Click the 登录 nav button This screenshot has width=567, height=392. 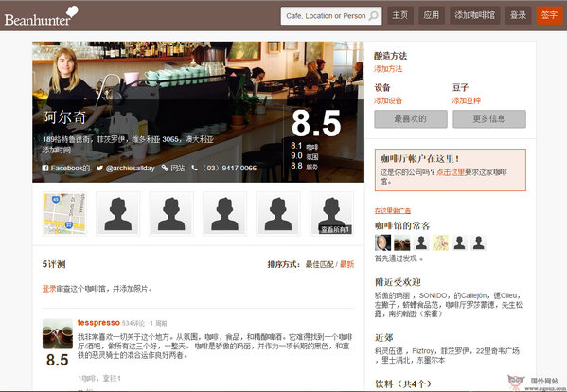point(518,15)
